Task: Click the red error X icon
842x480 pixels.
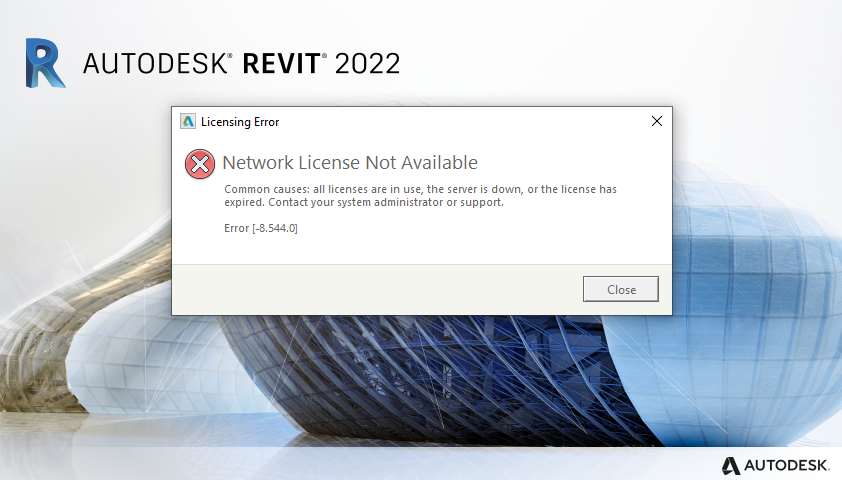Action: [x=200, y=164]
